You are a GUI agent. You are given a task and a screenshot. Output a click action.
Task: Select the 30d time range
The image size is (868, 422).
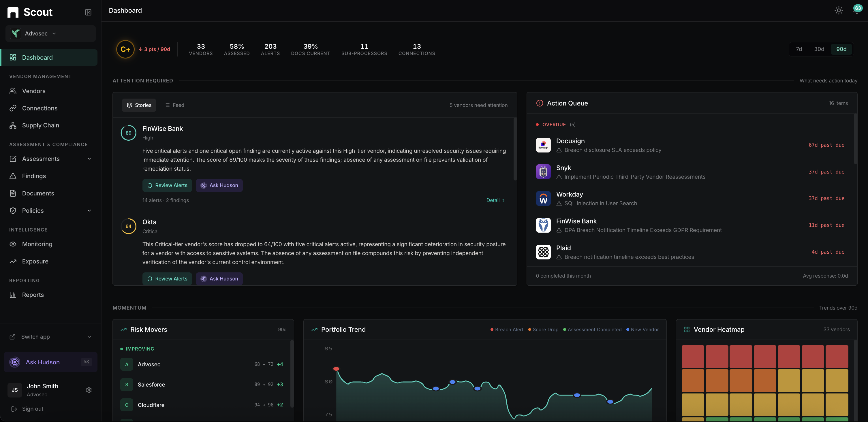coord(819,49)
